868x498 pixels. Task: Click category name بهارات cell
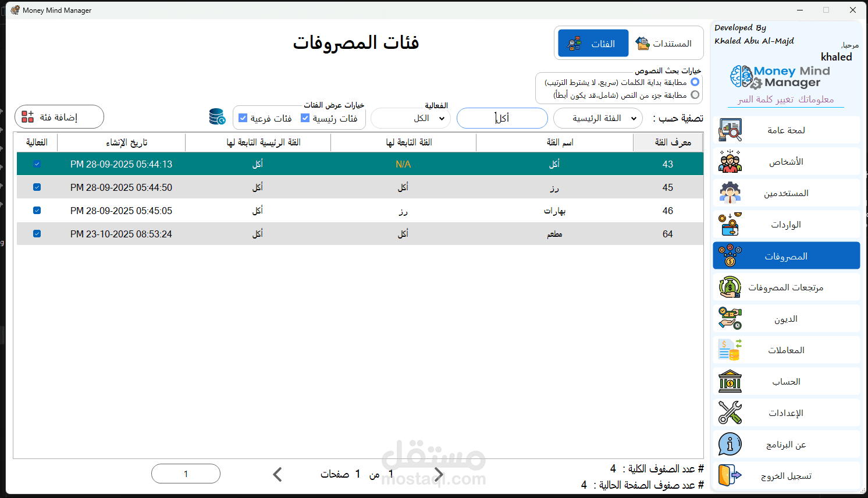(554, 211)
